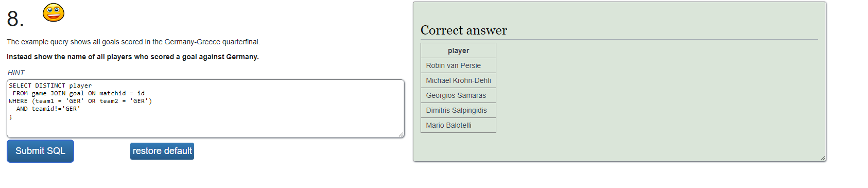The width and height of the screenshot is (868, 188).
Task: Restore the default query
Action: click(162, 151)
